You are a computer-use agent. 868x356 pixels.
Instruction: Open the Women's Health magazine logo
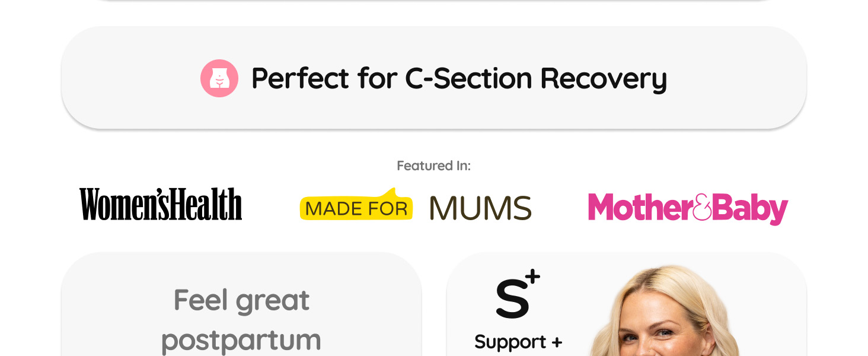pos(161,204)
